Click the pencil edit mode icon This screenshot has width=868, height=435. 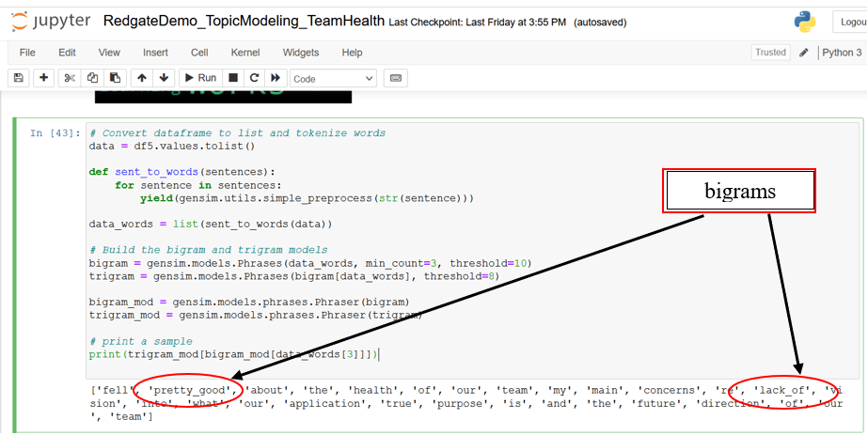tap(804, 53)
